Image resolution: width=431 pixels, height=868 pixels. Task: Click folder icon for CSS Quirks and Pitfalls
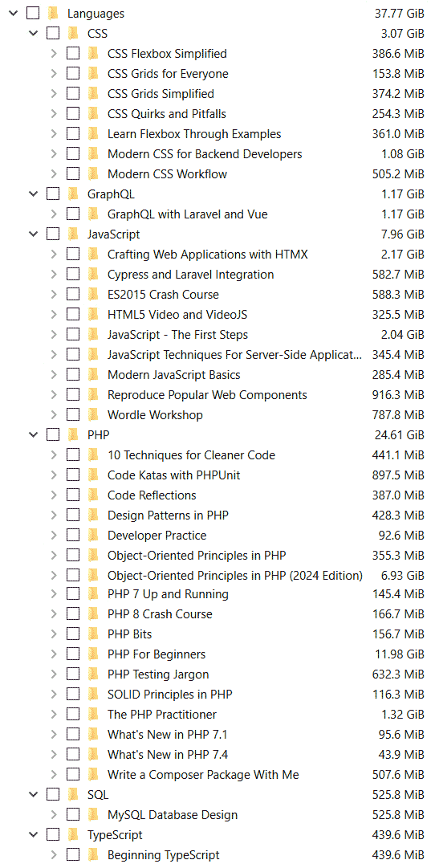(93, 114)
